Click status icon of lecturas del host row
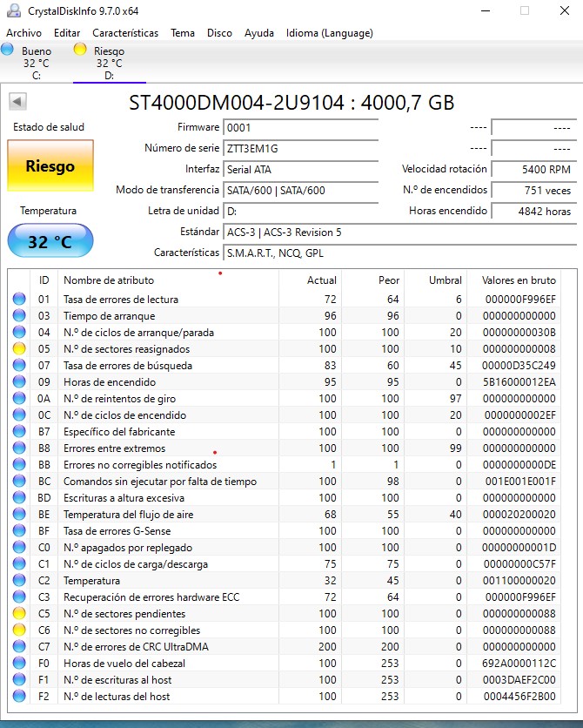This screenshot has width=583, height=728. [19, 697]
